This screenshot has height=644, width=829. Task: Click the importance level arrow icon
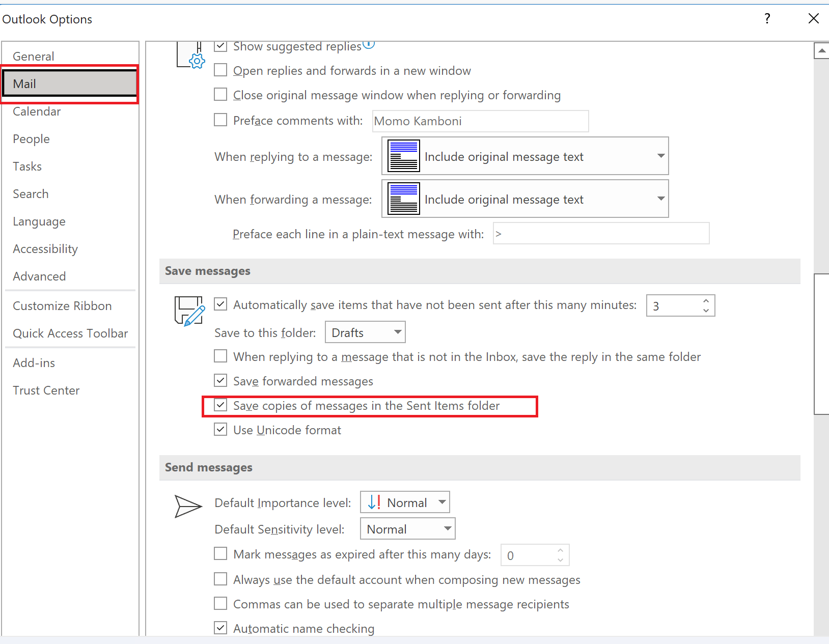click(x=374, y=502)
